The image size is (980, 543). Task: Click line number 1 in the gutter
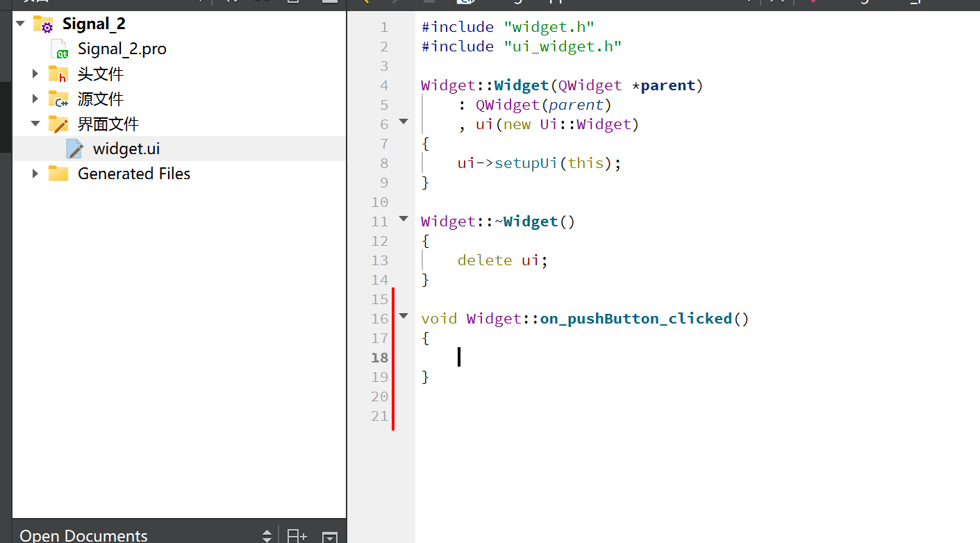tap(384, 27)
